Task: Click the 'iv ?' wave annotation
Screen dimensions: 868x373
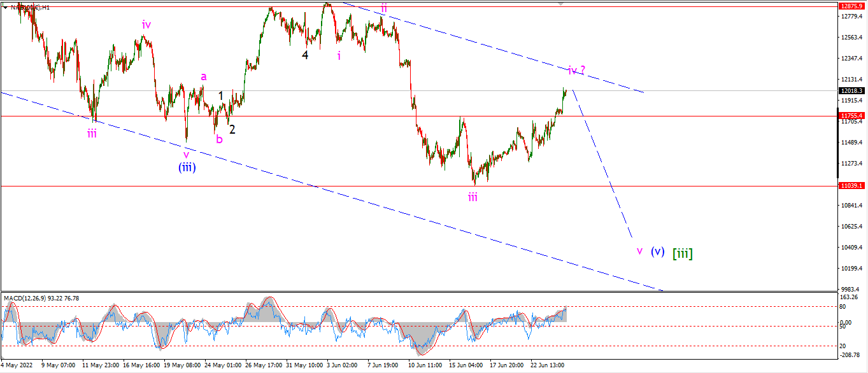Action: (x=577, y=70)
